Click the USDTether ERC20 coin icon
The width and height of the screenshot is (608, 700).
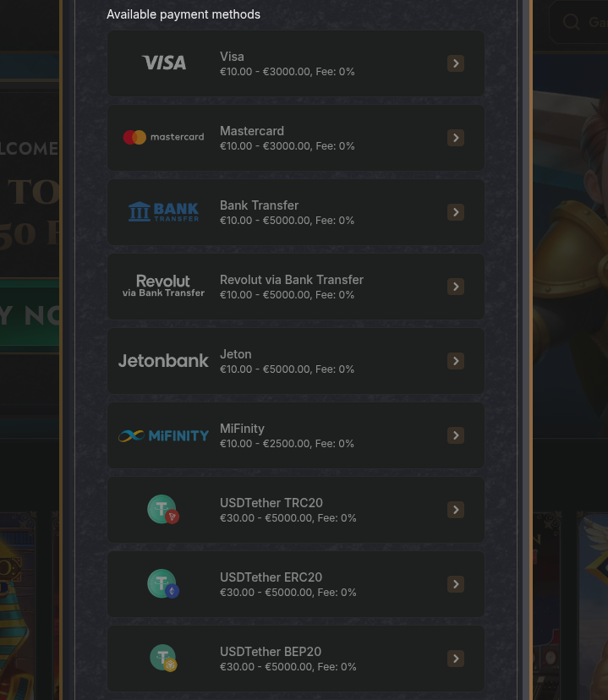[163, 584]
